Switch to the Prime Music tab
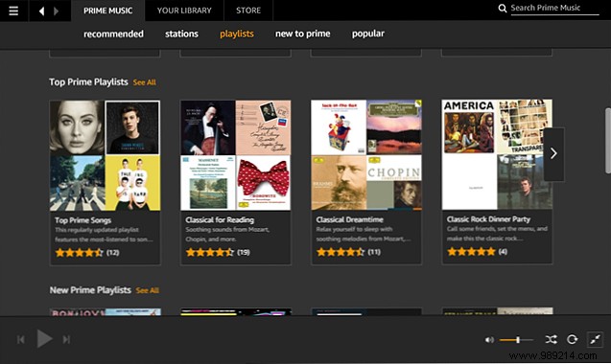611x364 pixels. [108, 11]
